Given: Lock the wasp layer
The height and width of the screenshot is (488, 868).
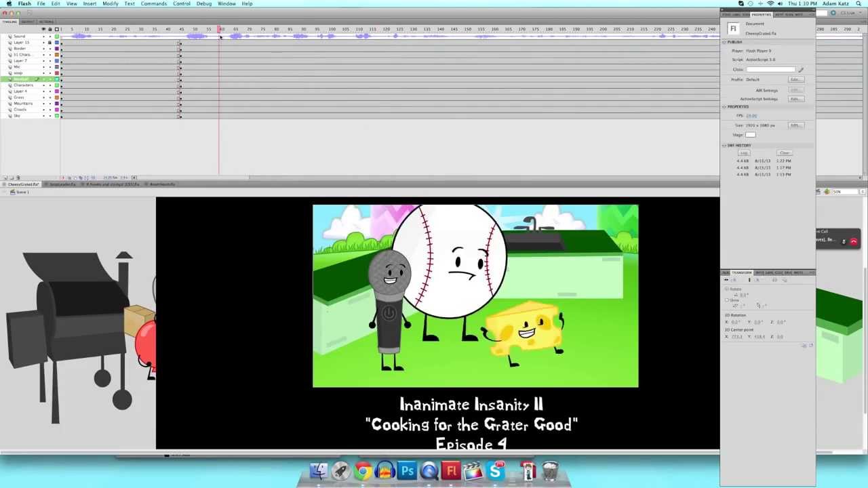Looking at the screenshot, I should point(50,73).
